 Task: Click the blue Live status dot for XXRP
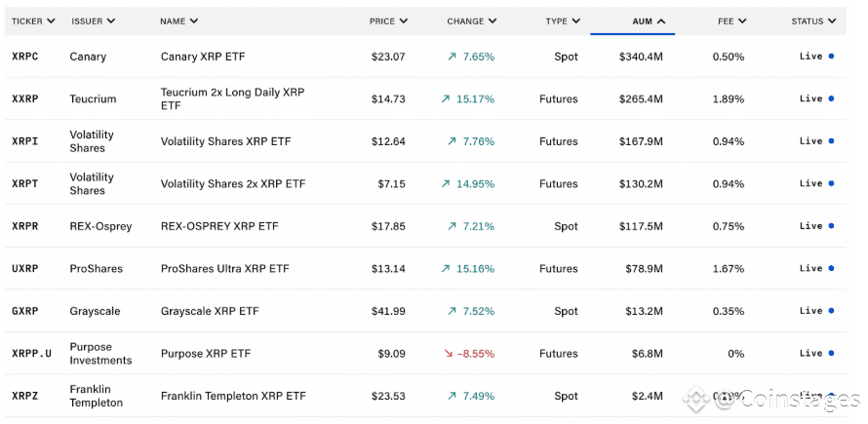point(831,98)
